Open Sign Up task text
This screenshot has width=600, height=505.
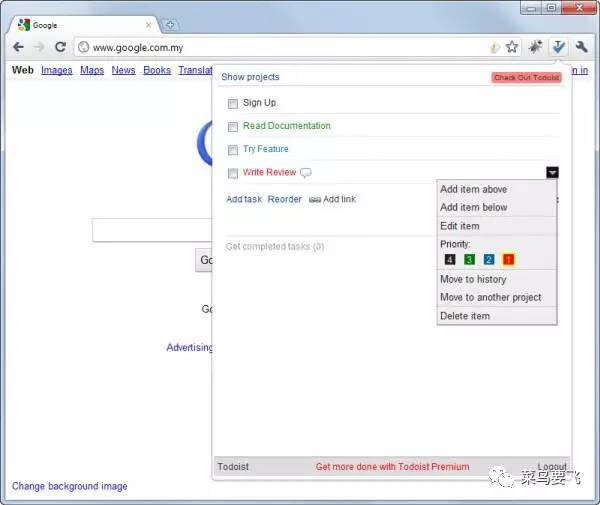[x=259, y=103]
